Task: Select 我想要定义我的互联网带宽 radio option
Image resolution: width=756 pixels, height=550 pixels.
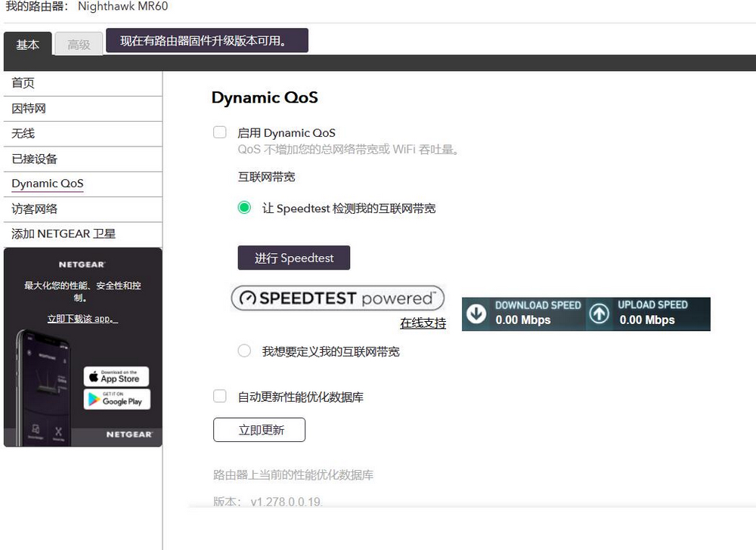Action: [x=244, y=351]
